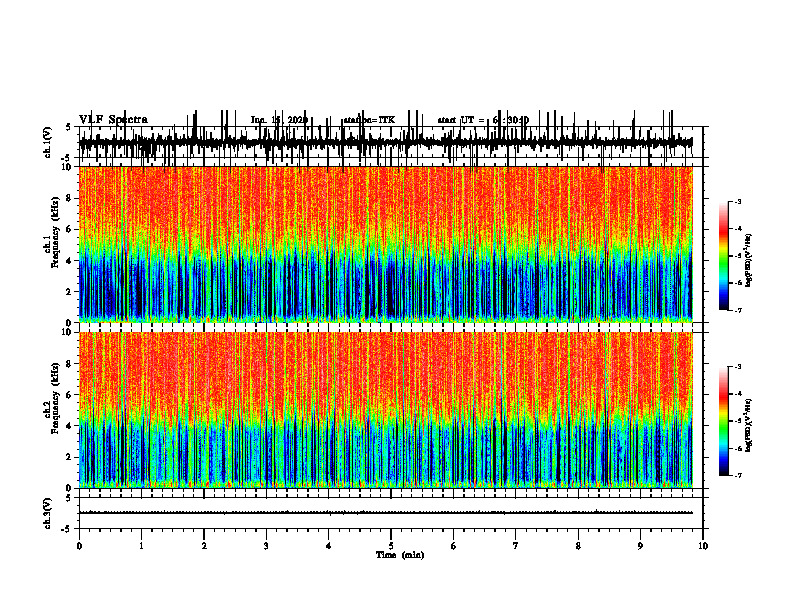
Task: Click the ch.2 spectrogram '2' kHz tick label
Action: (69, 457)
